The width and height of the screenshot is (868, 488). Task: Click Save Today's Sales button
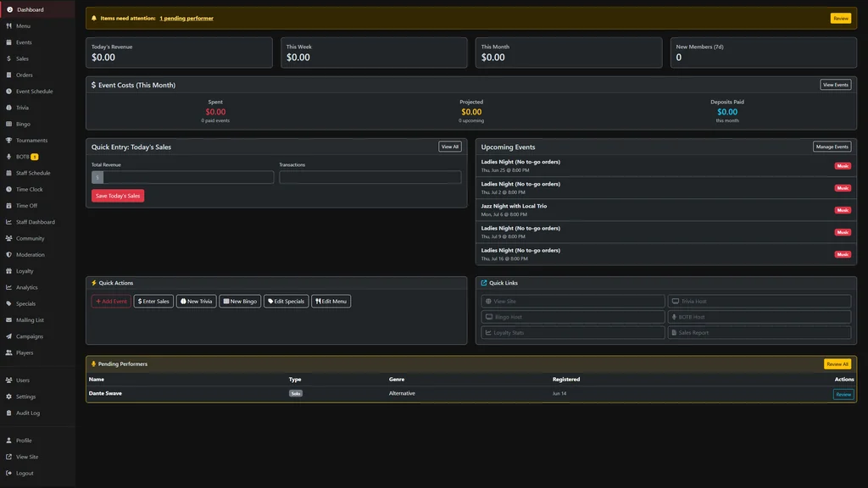[x=118, y=196]
